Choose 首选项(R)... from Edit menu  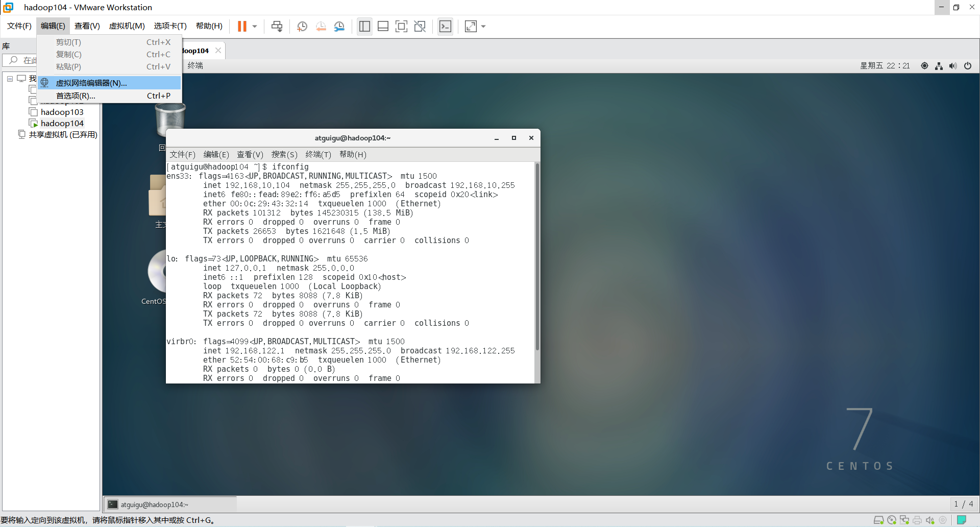coord(109,95)
